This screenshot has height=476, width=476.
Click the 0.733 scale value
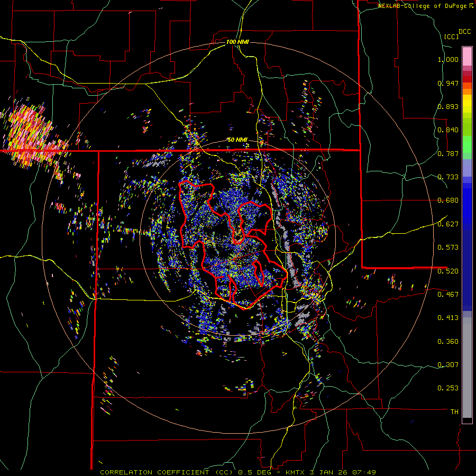448,177
